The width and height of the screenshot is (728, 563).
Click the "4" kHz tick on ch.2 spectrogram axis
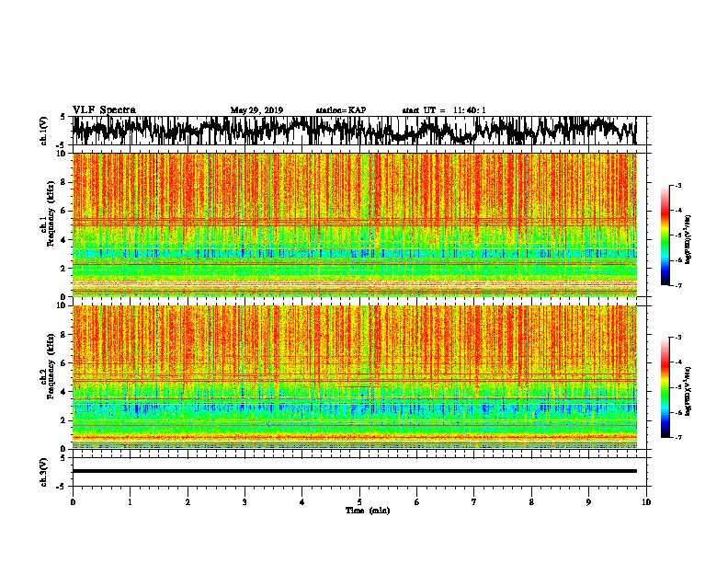64,392
